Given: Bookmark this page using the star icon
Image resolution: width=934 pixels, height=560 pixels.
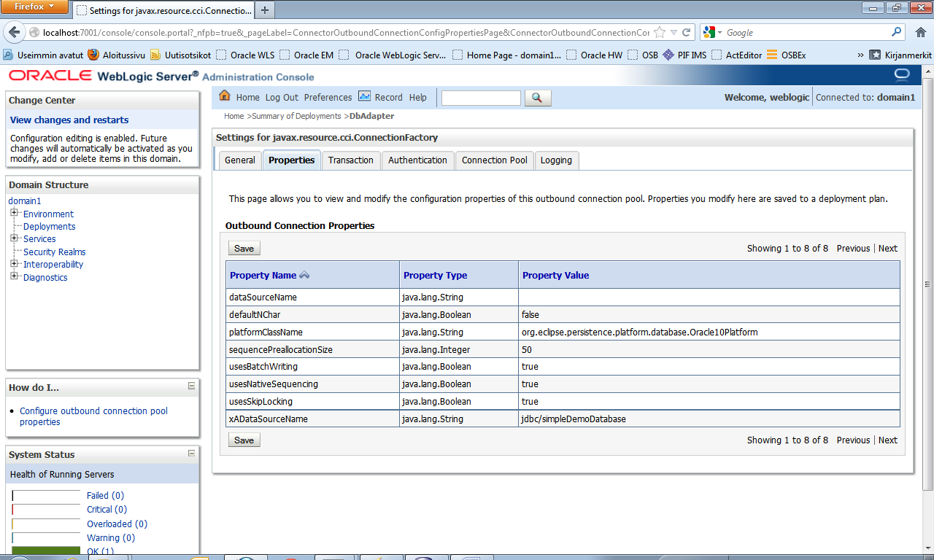Looking at the screenshot, I should click(658, 32).
